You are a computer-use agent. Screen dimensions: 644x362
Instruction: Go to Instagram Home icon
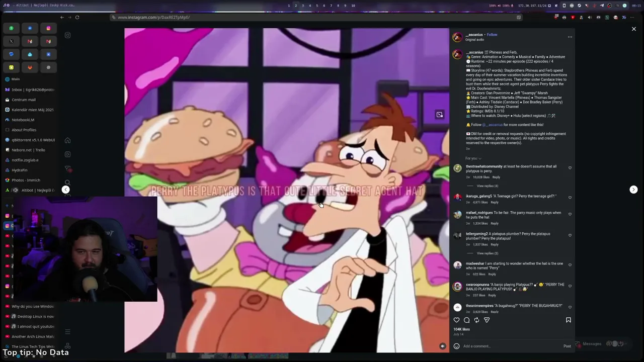coord(67,140)
